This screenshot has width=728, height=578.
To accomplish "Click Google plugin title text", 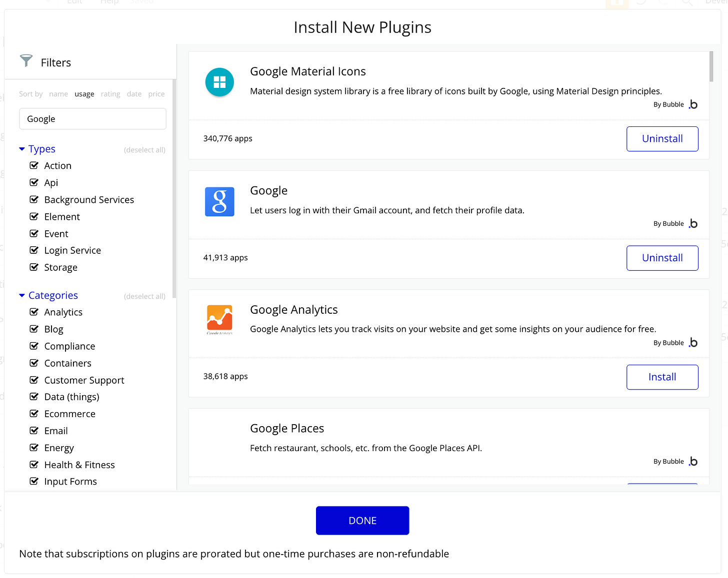I will (x=269, y=191).
